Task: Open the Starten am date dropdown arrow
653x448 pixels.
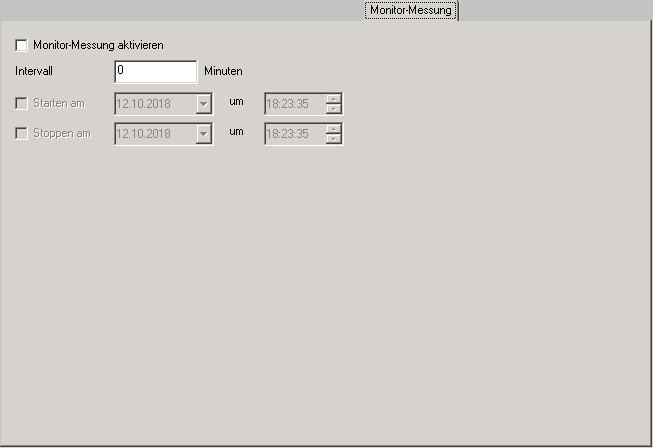Action: [x=204, y=103]
